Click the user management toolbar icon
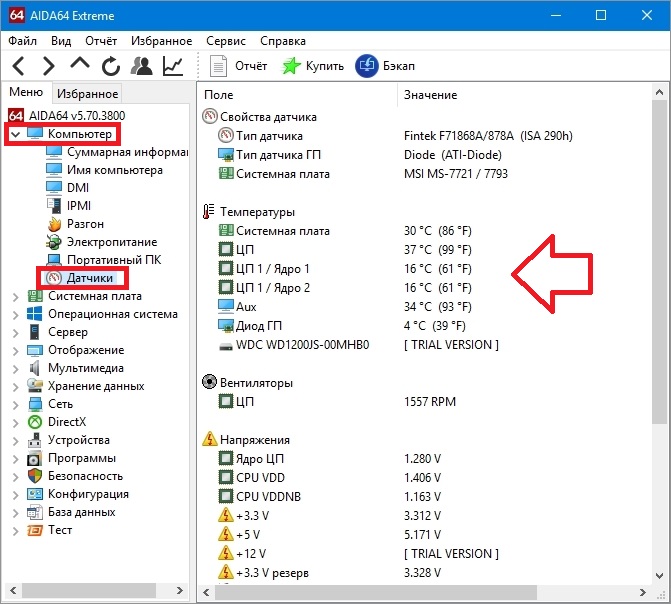 point(142,66)
